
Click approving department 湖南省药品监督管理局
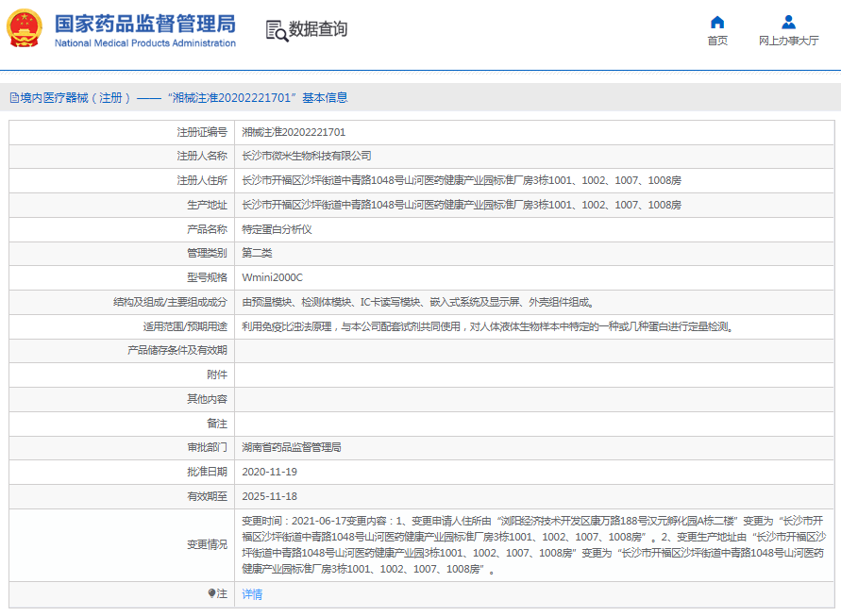(292, 447)
